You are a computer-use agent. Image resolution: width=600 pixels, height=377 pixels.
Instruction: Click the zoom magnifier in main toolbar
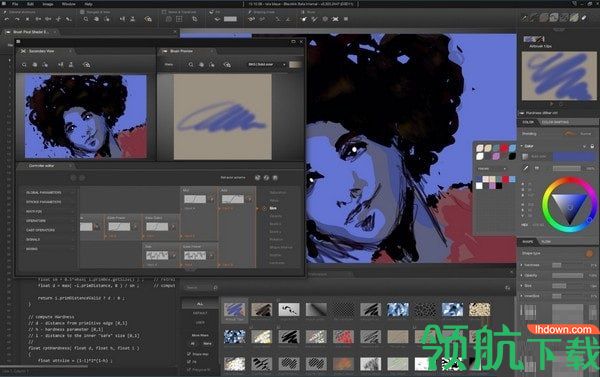tap(86, 19)
